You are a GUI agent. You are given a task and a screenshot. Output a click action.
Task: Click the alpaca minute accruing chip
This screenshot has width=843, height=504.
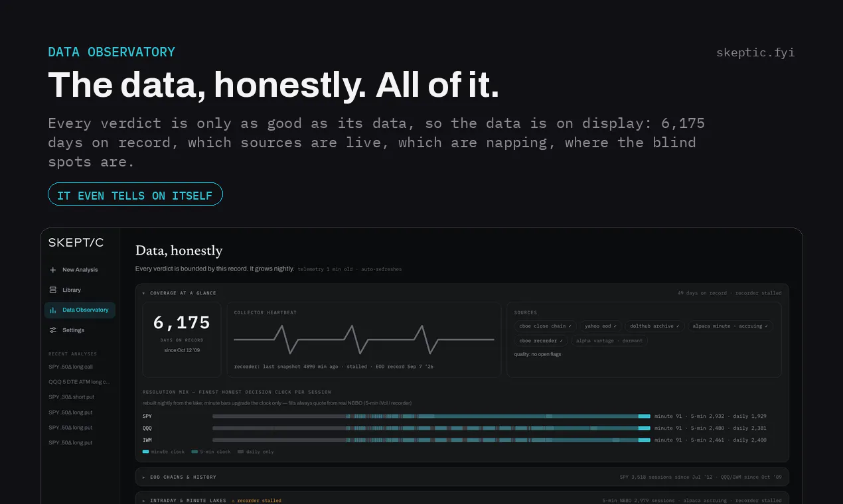[x=730, y=326]
